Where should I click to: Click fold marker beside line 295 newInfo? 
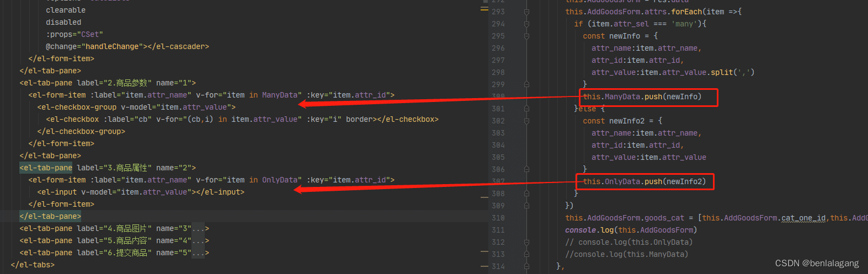tap(526, 36)
